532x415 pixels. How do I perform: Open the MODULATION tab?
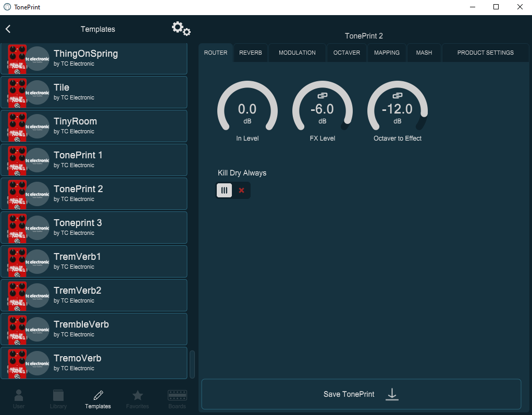(x=297, y=53)
